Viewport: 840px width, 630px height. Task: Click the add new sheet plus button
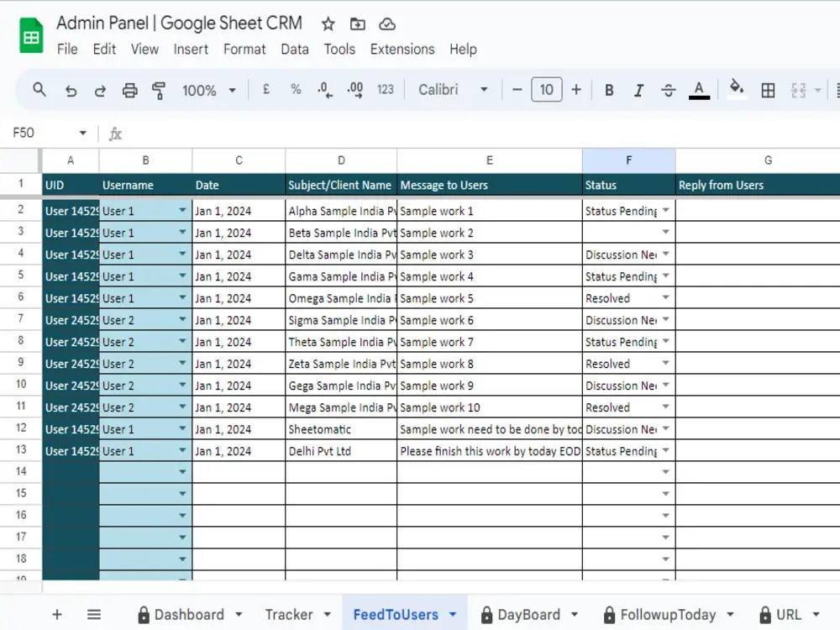pos(57,615)
